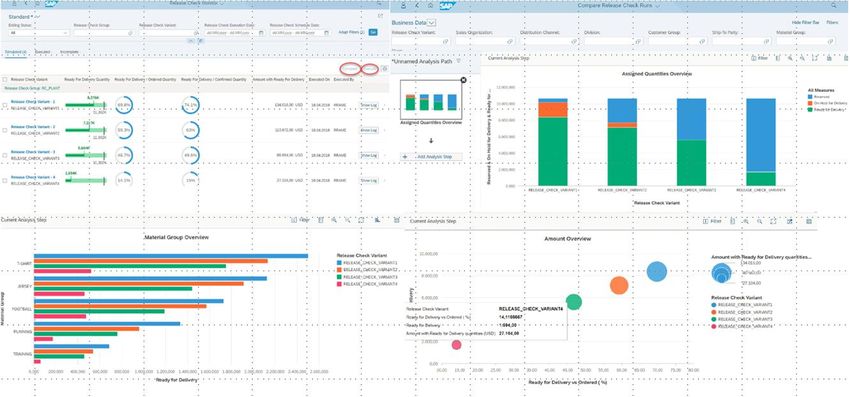The width and height of the screenshot is (850, 397).
Task: Select all rows checkbox in table header
Action: coord(5,79)
